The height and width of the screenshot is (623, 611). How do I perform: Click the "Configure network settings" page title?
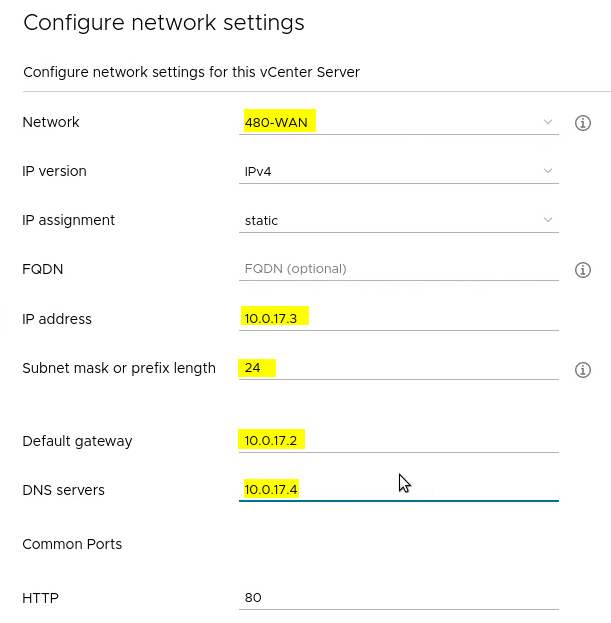164,23
